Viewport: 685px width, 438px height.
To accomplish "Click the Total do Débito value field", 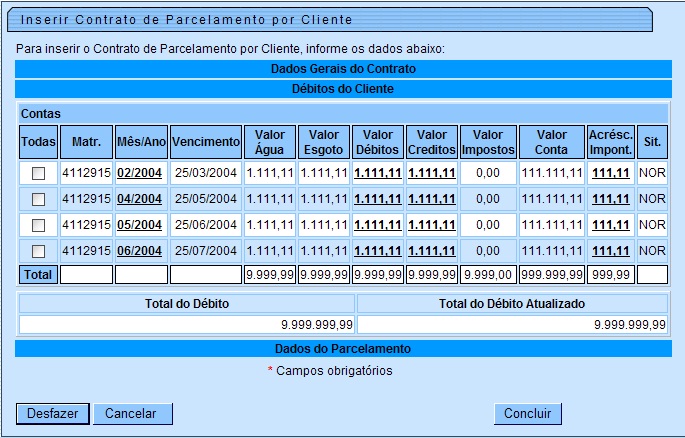I will pyautogui.click(x=186, y=324).
